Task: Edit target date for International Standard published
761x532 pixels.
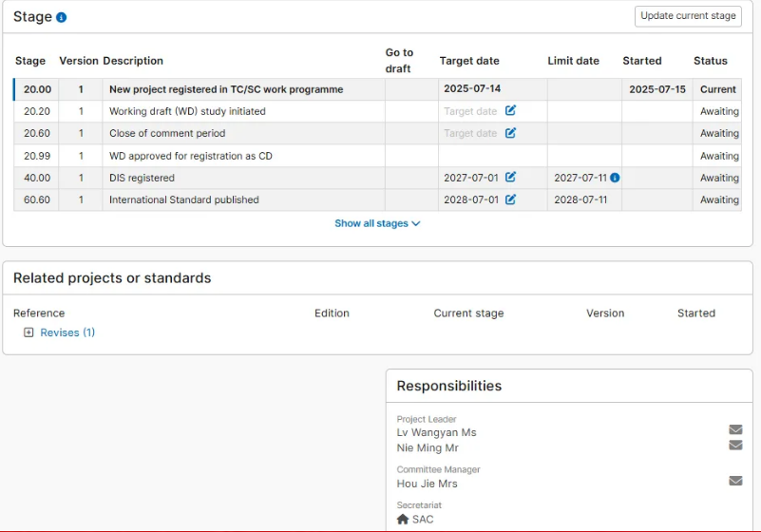Action: 510,199
